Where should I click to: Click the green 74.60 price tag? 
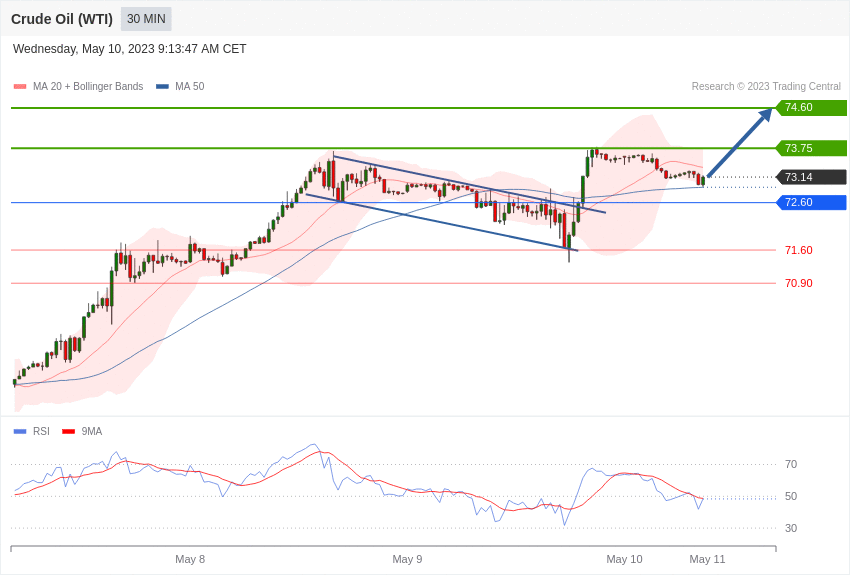[811, 108]
